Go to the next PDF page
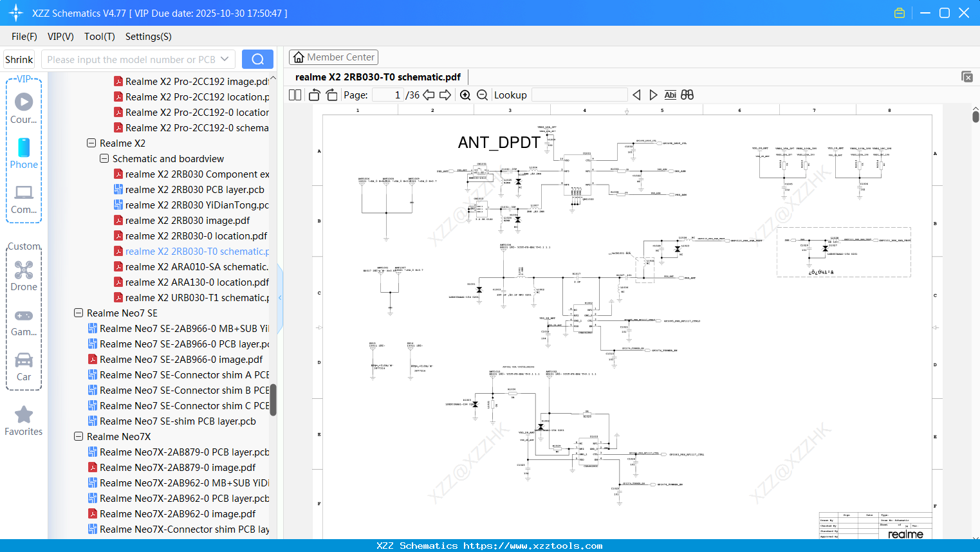This screenshot has width=980, height=552. click(445, 95)
